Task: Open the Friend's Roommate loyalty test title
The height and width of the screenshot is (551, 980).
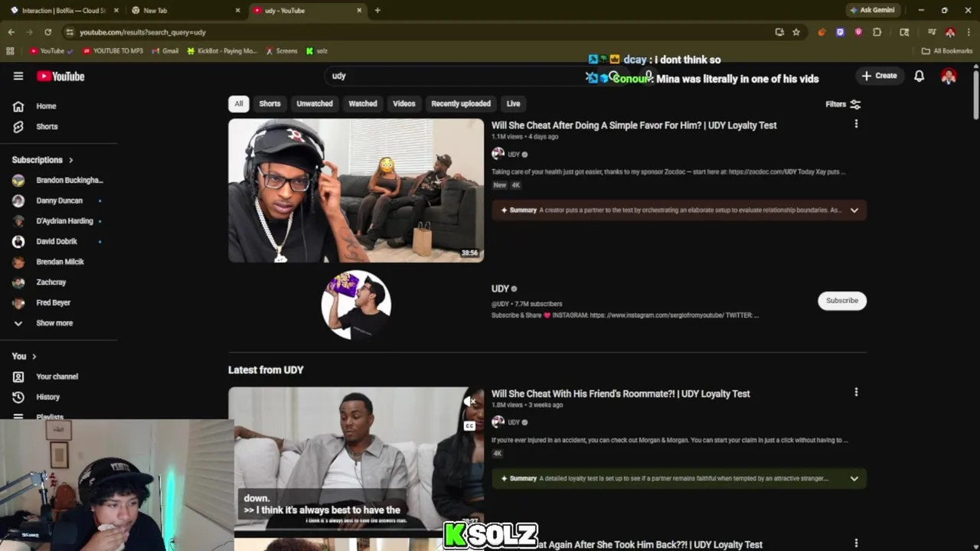Action: 621,394
